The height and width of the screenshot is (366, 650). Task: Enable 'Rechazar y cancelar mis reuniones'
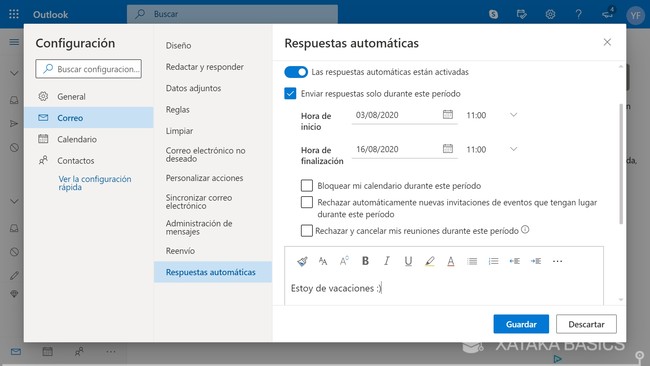307,230
